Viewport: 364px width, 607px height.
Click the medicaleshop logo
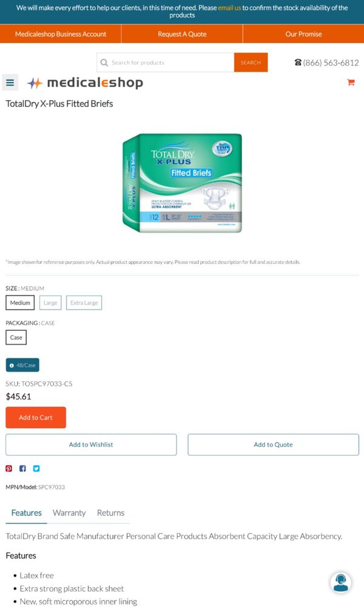(x=85, y=83)
